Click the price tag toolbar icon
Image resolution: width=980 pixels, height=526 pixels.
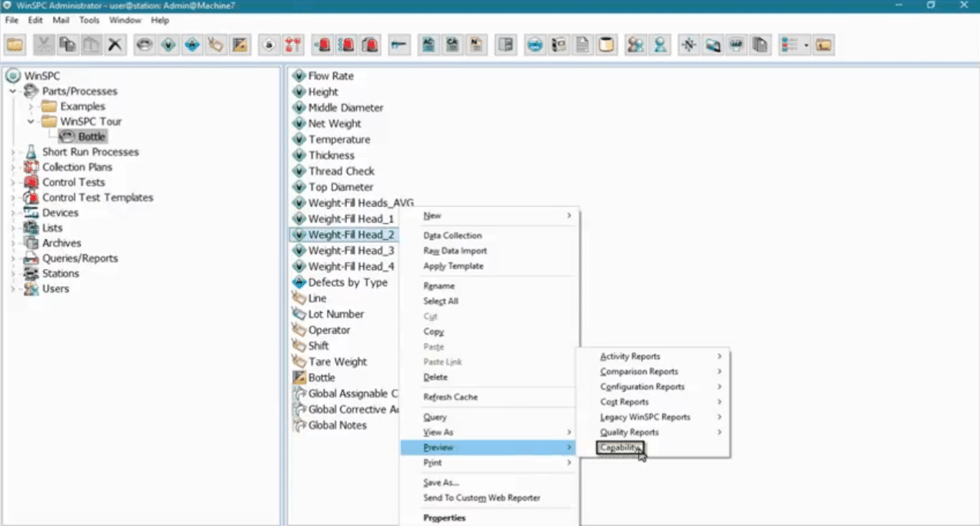pos(215,45)
